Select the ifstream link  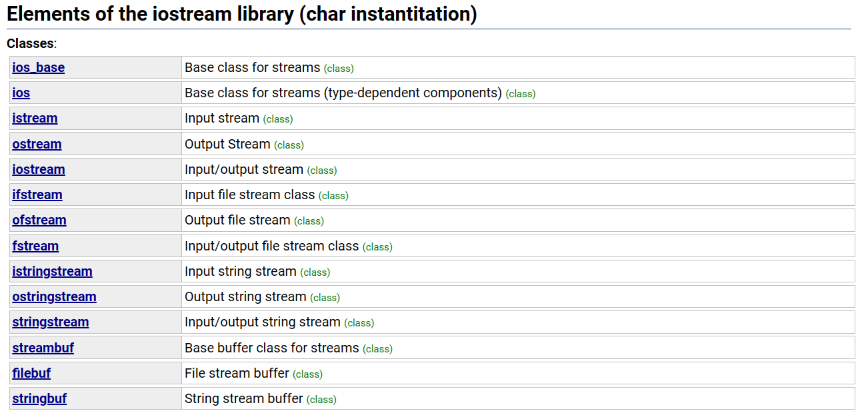(x=37, y=195)
